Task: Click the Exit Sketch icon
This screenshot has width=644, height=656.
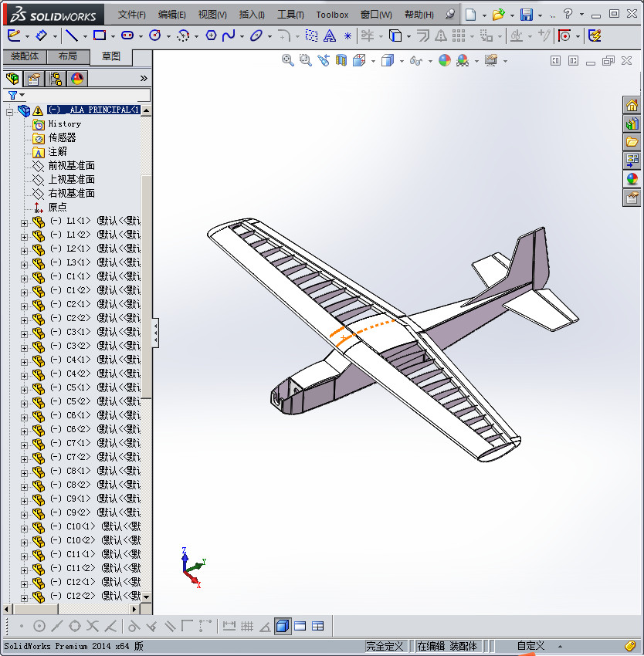Action: pos(14,36)
